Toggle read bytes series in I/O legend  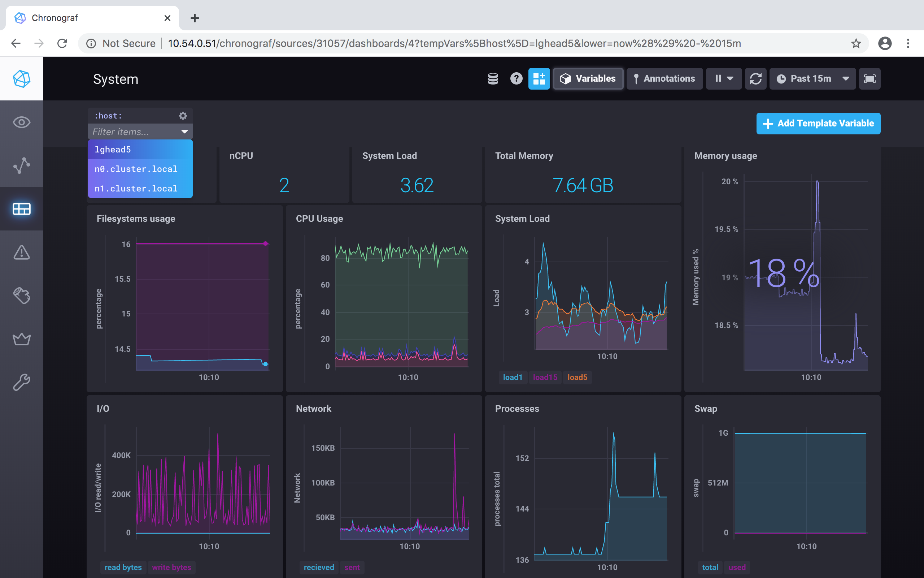click(123, 567)
